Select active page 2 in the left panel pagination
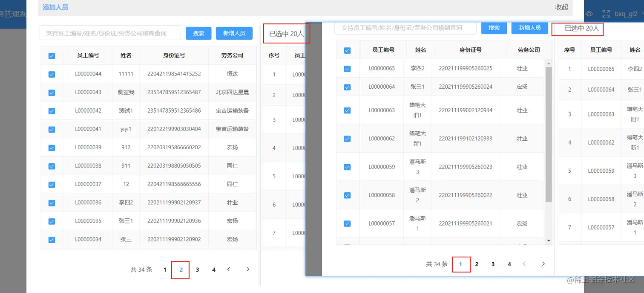The image size is (644, 293). (181, 270)
